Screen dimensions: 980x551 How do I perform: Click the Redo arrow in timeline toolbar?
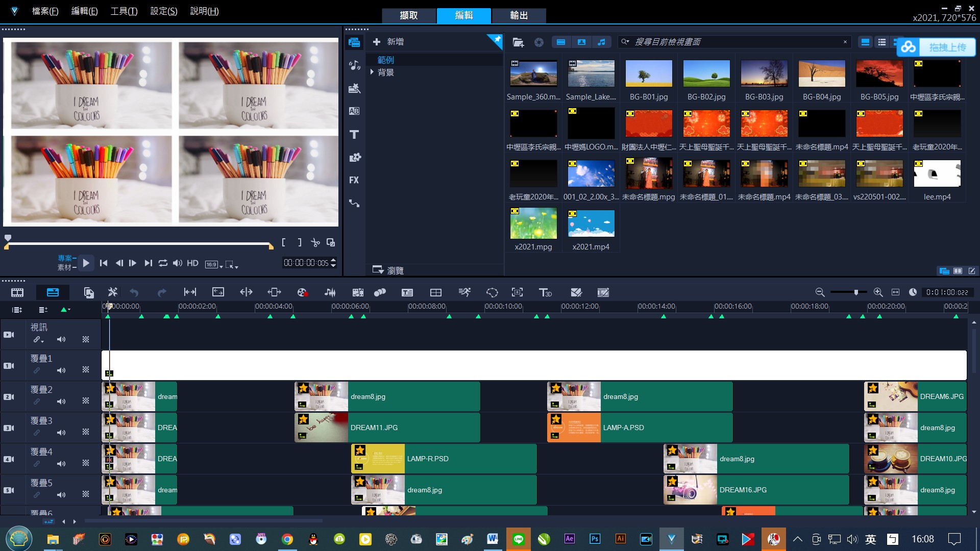[x=162, y=292]
